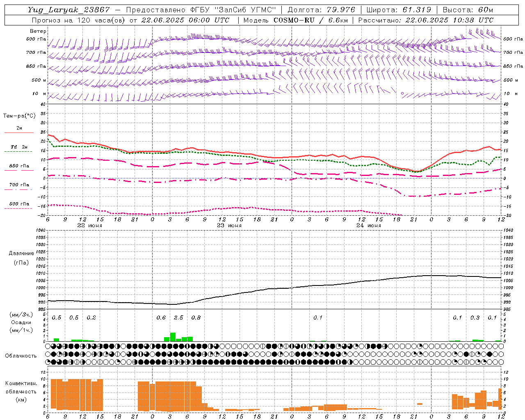
Task: Click "850 гПа" in the temperature legend
Action: (x=19, y=166)
